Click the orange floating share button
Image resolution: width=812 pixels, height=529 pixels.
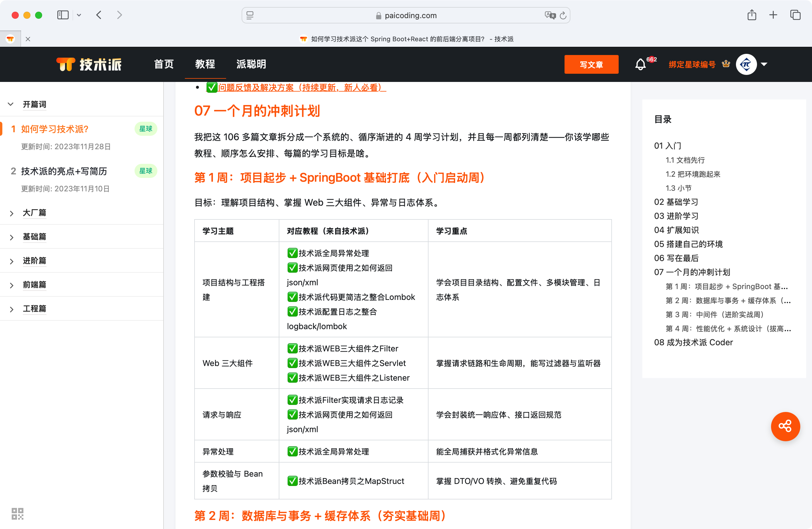(x=785, y=426)
